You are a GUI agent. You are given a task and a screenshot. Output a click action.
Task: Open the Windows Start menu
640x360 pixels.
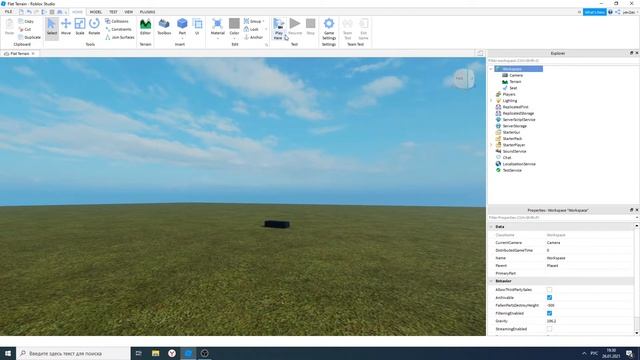[8, 353]
